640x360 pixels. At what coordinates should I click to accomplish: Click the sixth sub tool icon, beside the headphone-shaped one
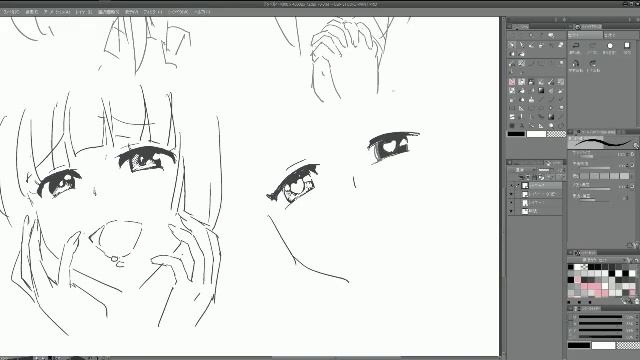coord(593,63)
